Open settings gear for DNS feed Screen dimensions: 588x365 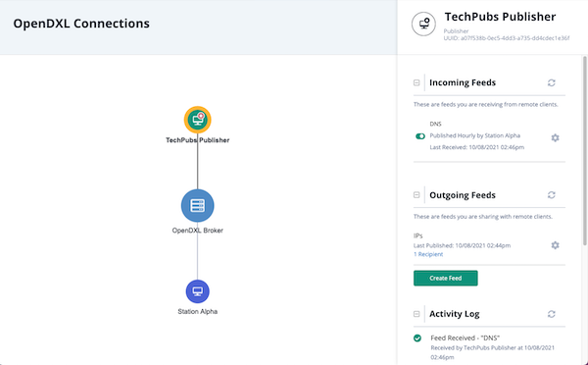[x=555, y=137]
